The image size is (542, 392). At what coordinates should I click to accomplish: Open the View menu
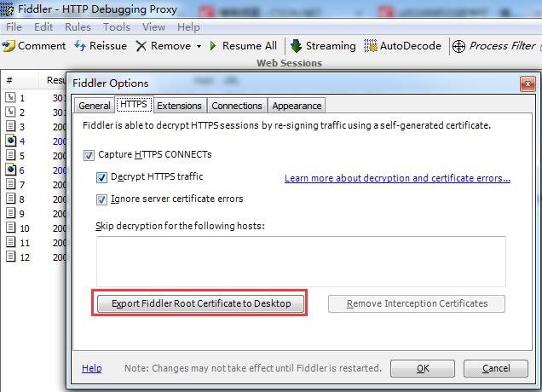pyautogui.click(x=153, y=27)
